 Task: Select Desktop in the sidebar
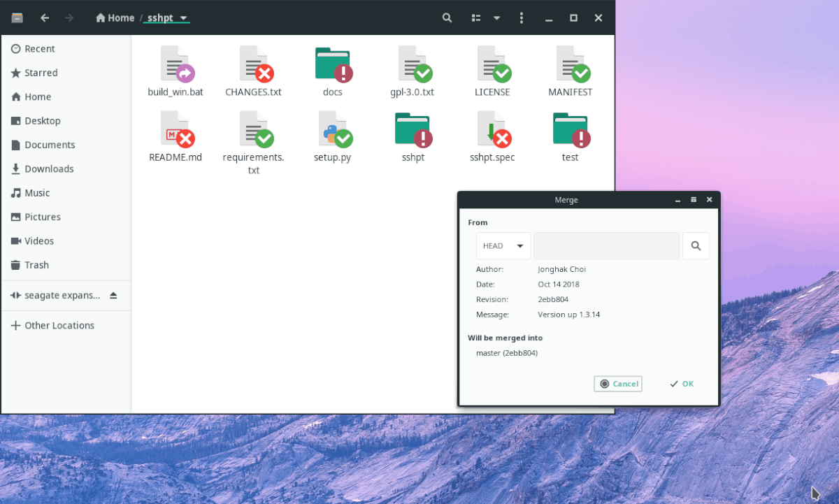[x=66, y=121]
